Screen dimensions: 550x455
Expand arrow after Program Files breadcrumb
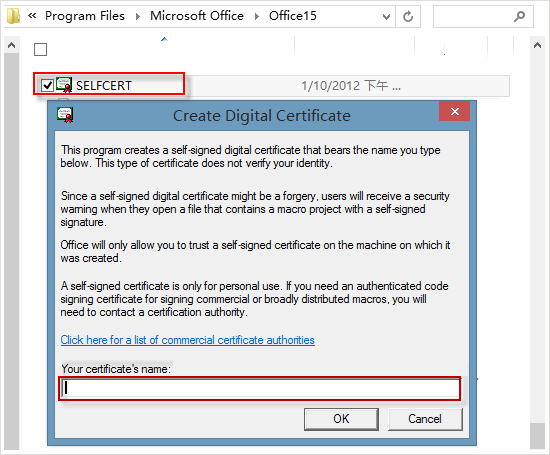point(138,16)
